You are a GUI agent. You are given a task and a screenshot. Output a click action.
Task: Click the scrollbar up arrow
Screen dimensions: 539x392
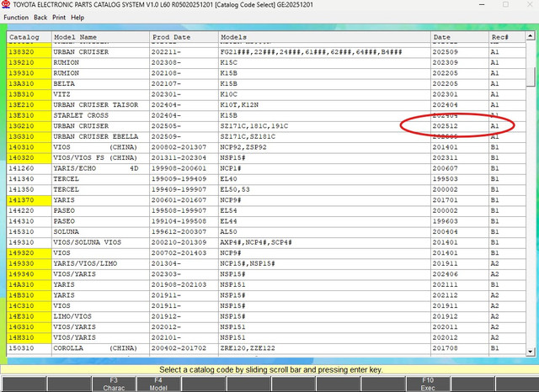pos(530,35)
